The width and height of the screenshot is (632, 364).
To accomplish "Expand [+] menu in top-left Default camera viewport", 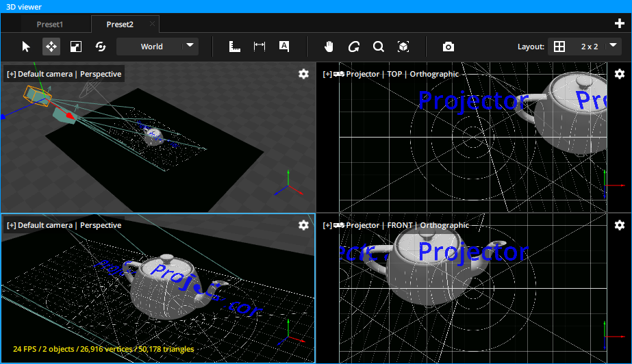I will tap(11, 74).
